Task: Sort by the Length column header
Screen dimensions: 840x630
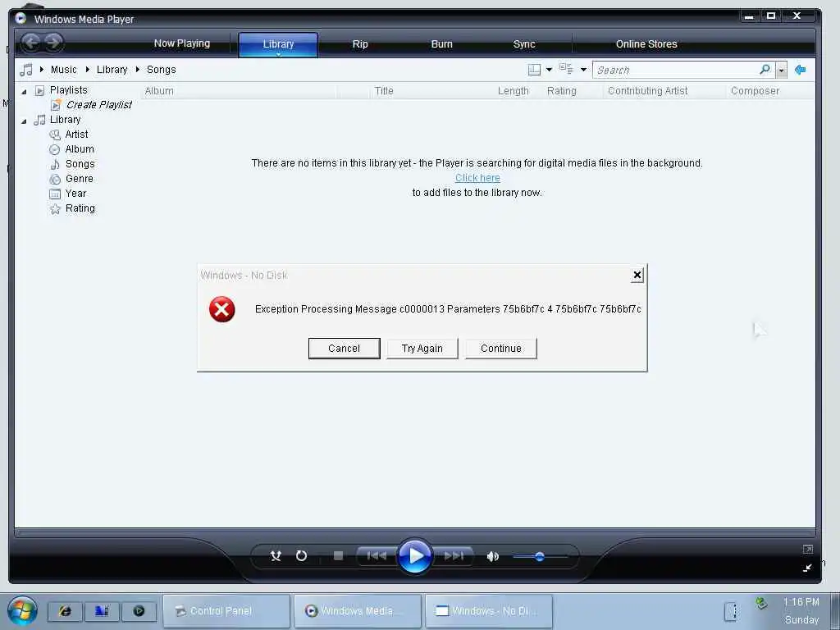Action: [x=514, y=91]
